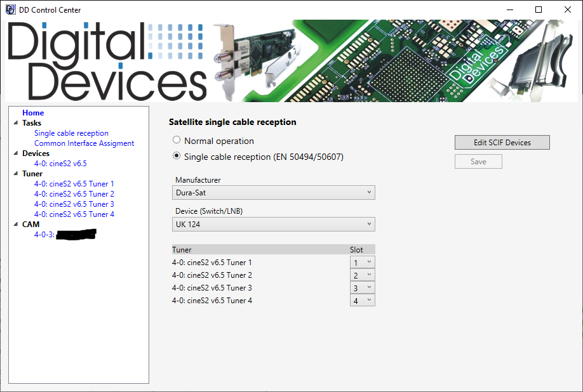Select Normal operation radio button

click(x=177, y=141)
